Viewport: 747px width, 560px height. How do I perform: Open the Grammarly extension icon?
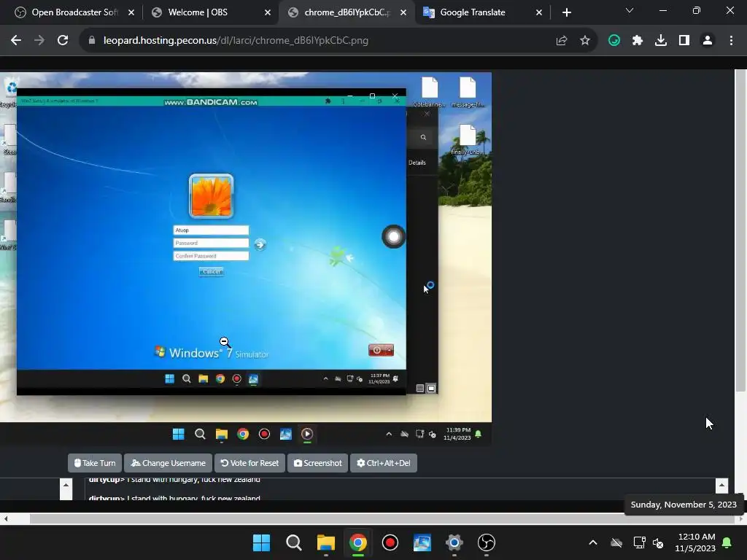click(x=614, y=41)
